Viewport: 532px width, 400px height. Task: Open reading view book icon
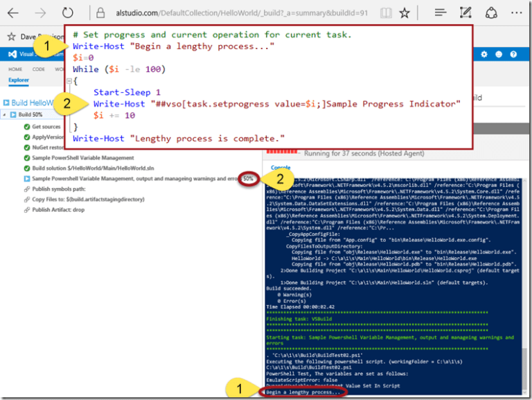pyautogui.click(x=386, y=13)
